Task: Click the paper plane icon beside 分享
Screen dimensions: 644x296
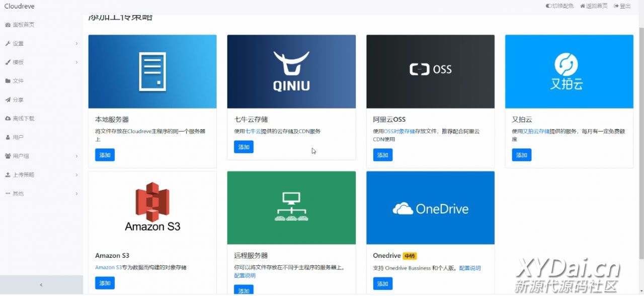Action: tap(8, 100)
